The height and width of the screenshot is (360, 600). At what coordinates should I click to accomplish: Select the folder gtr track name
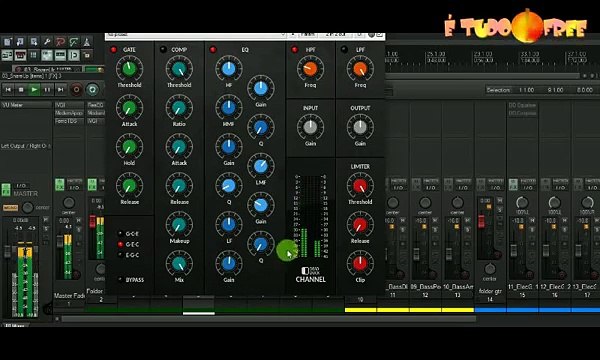pos(490,291)
